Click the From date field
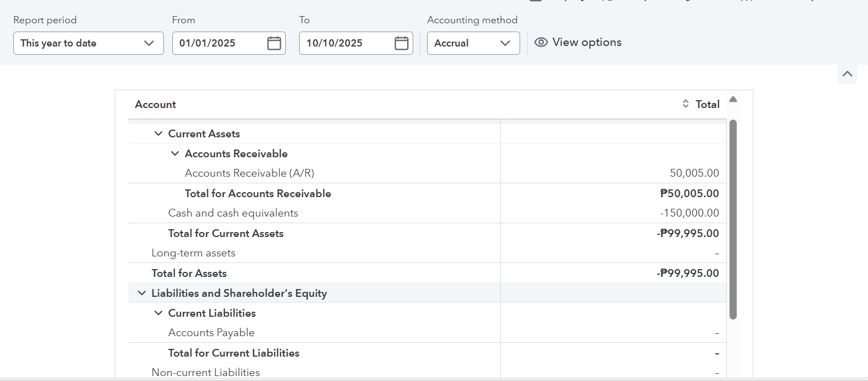The image size is (868, 381). pos(222,43)
